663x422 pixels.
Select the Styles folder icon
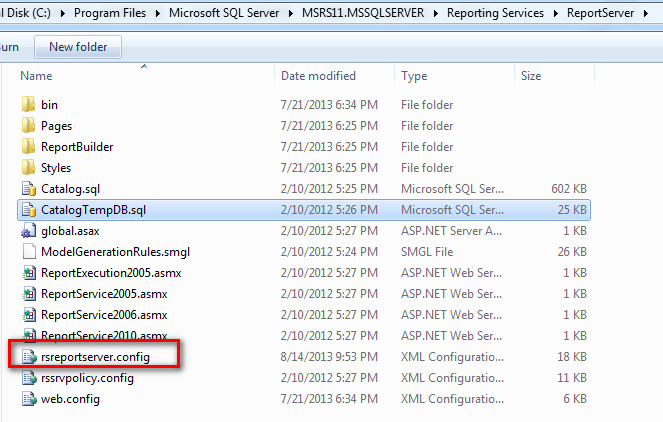[x=28, y=168]
